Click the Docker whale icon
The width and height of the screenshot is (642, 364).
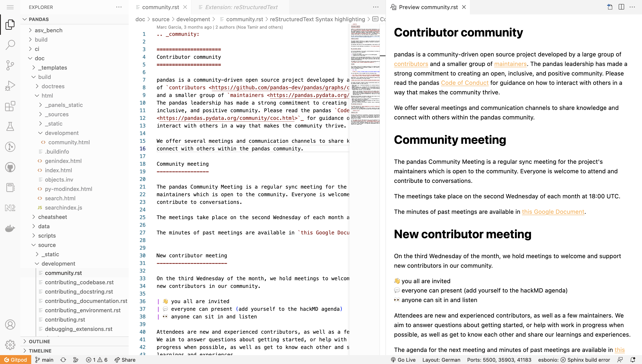[10, 228]
